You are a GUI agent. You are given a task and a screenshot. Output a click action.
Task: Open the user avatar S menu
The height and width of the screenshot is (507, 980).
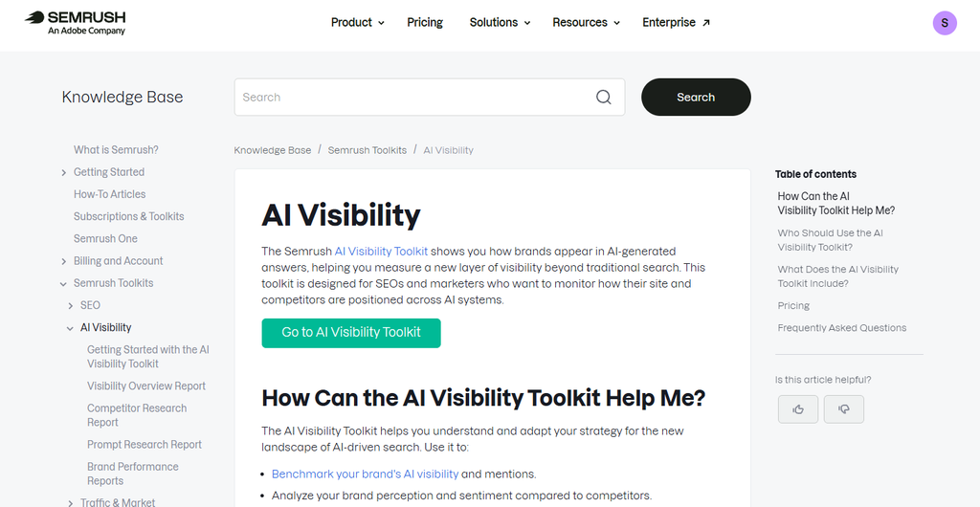coord(945,23)
